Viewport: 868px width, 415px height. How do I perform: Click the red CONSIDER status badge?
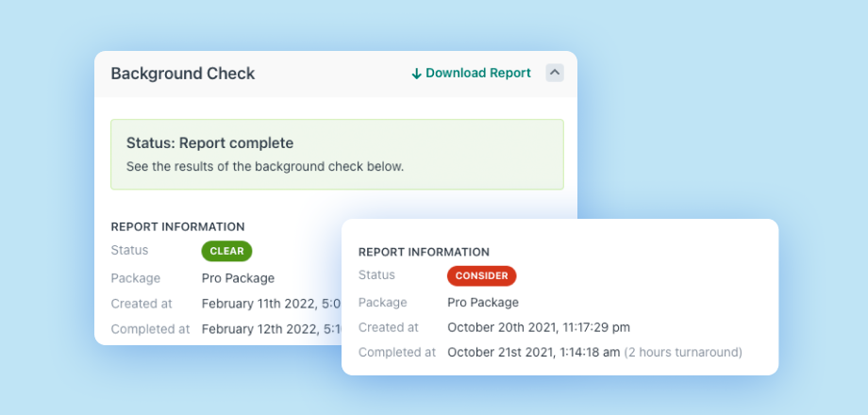tap(481, 276)
